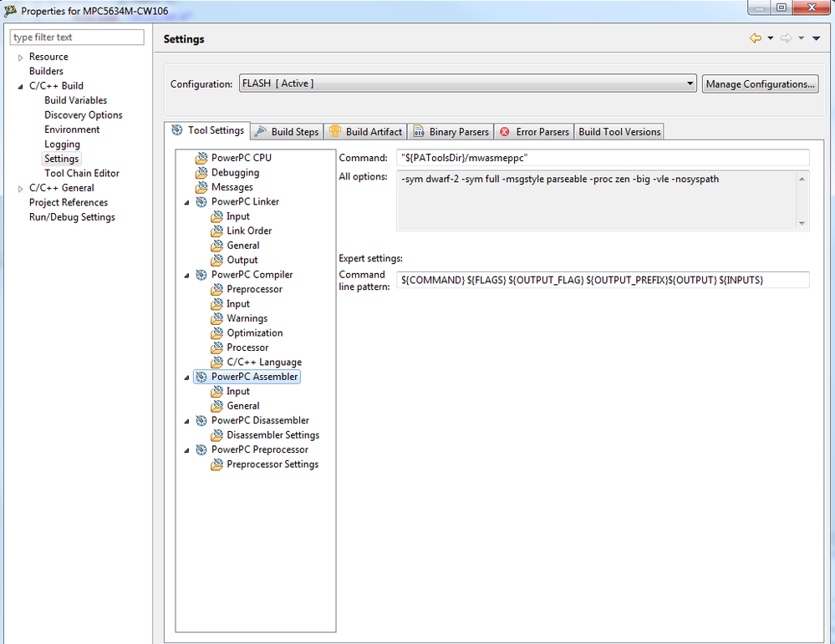This screenshot has height=644, width=835.
Task: Select Logging in the tree
Action: (63, 145)
